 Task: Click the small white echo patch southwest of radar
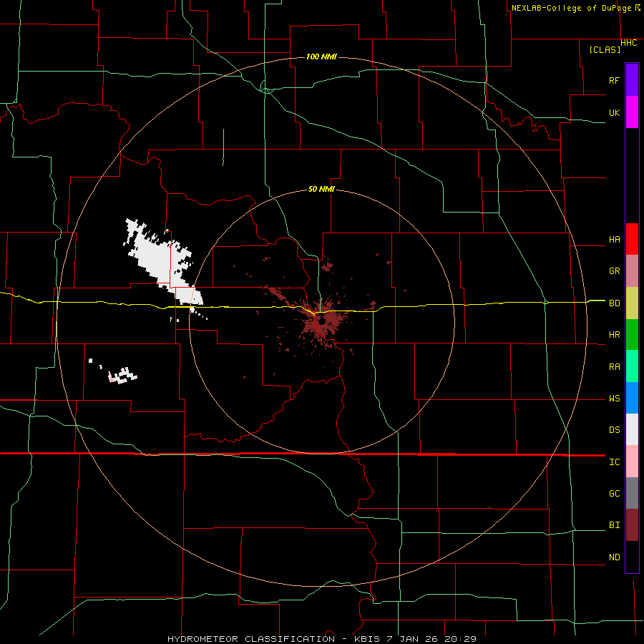(x=122, y=376)
